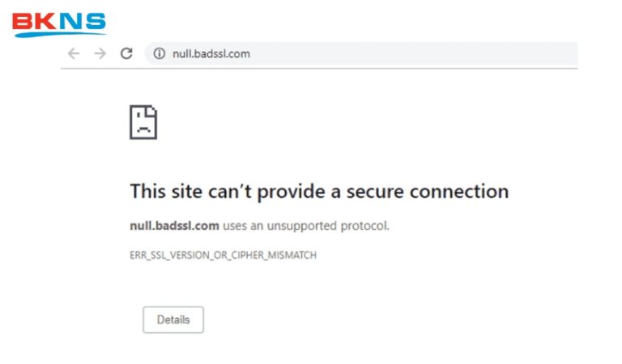Click the blue NS letters of the logo
Screen dimensions: 622x364
82,21
